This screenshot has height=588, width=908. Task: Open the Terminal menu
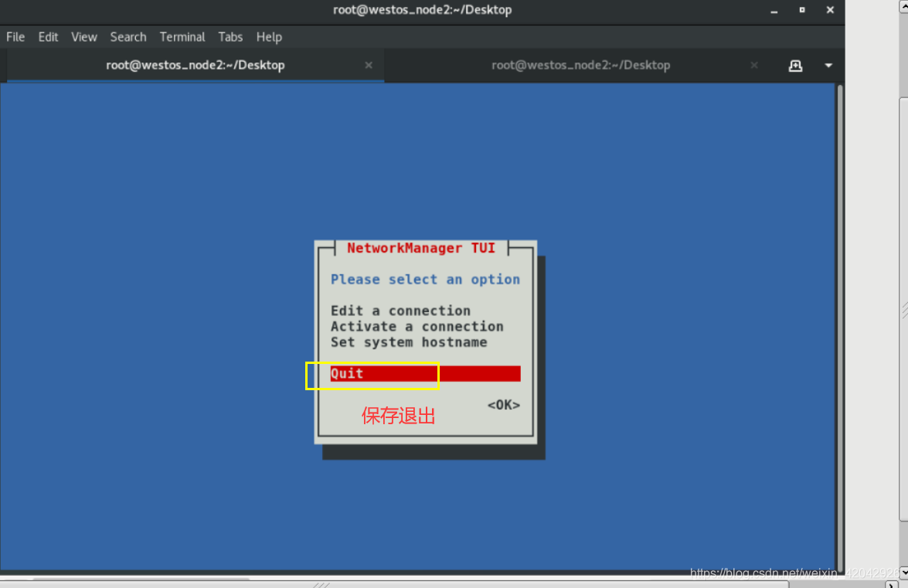(x=182, y=37)
